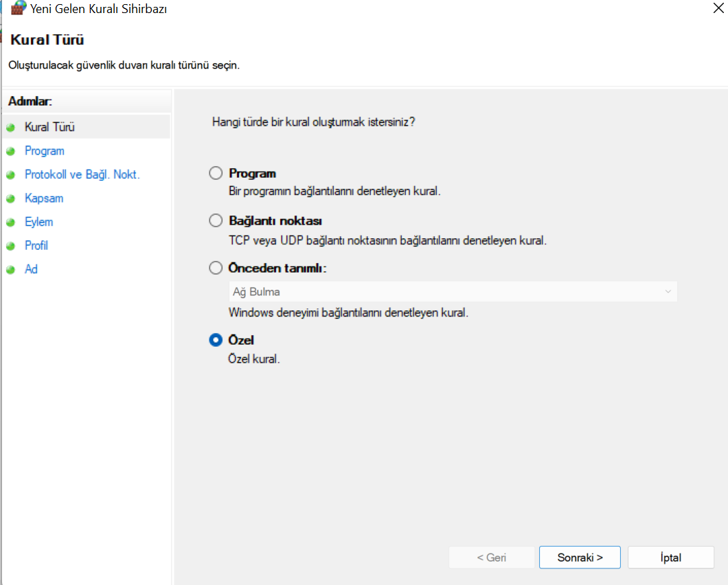Pick the Özel rule radio button
Image resolution: width=728 pixels, height=585 pixels.
pos(216,340)
